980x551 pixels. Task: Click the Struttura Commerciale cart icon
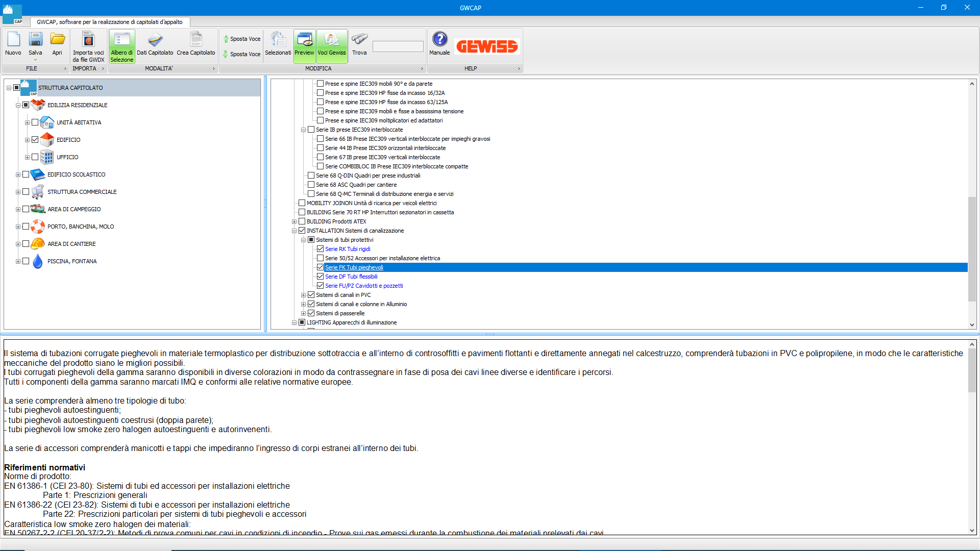[x=38, y=192]
